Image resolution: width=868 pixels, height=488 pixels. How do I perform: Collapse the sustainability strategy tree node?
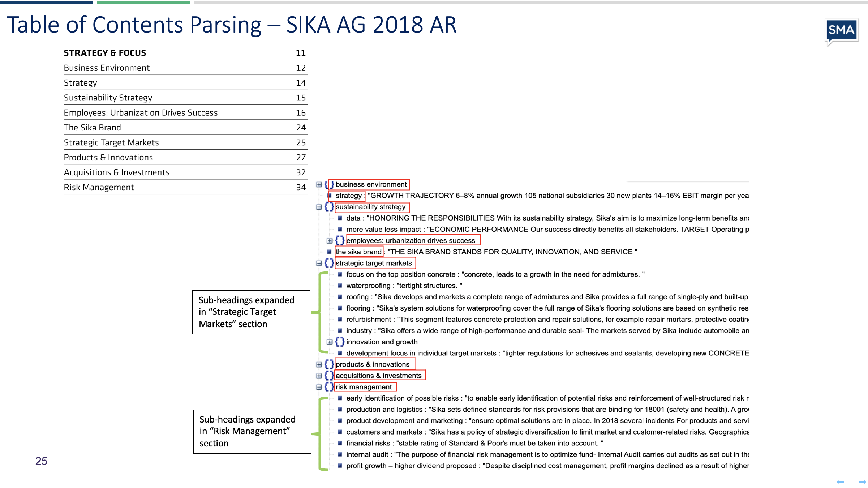tap(319, 207)
